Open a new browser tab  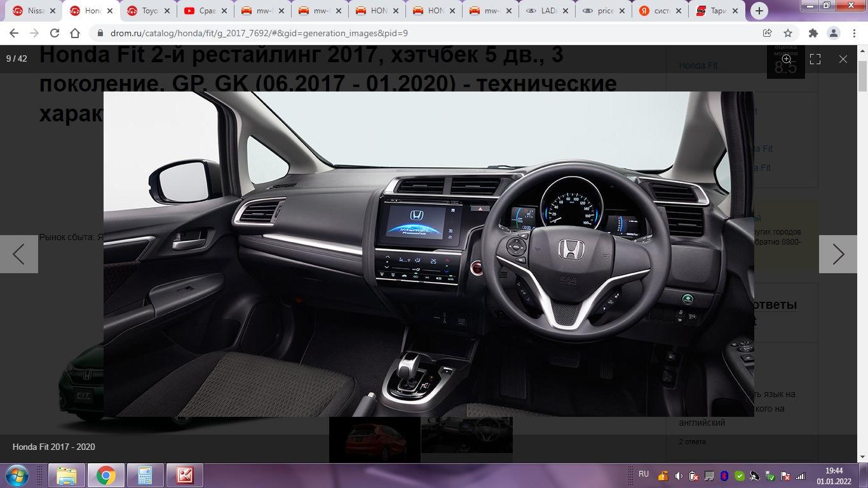click(759, 11)
